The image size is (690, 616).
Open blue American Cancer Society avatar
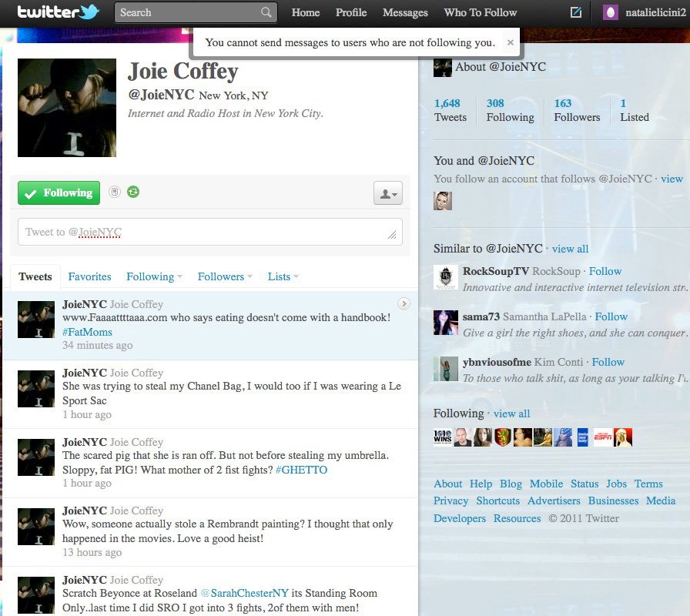[583, 437]
